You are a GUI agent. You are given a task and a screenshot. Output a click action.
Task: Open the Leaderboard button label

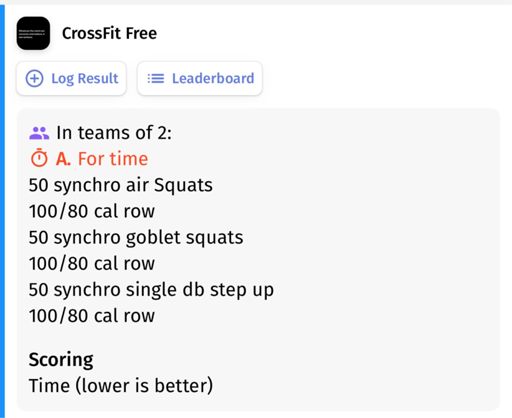coord(213,79)
